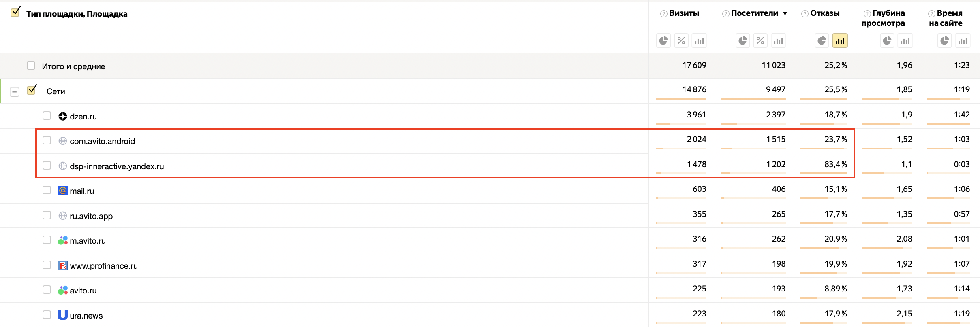Select pie chart icon under Посетители
This screenshot has width=980, height=327.
pos(743,40)
